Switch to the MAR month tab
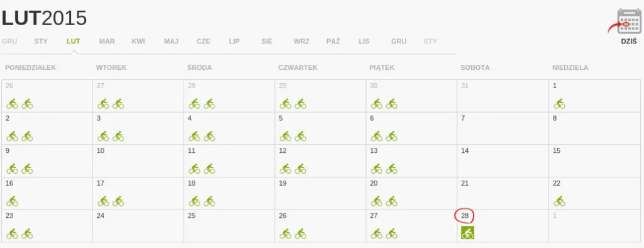644x248 pixels. (107, 42)
